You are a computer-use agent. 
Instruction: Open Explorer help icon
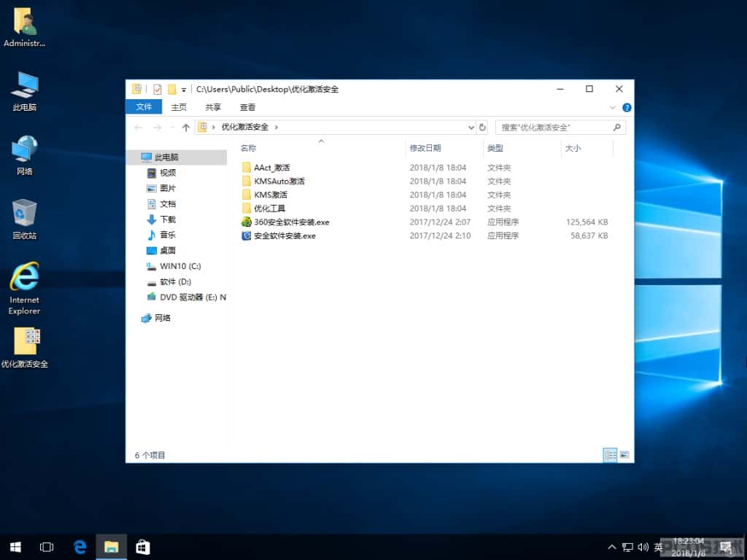click(x=627, y=108)
